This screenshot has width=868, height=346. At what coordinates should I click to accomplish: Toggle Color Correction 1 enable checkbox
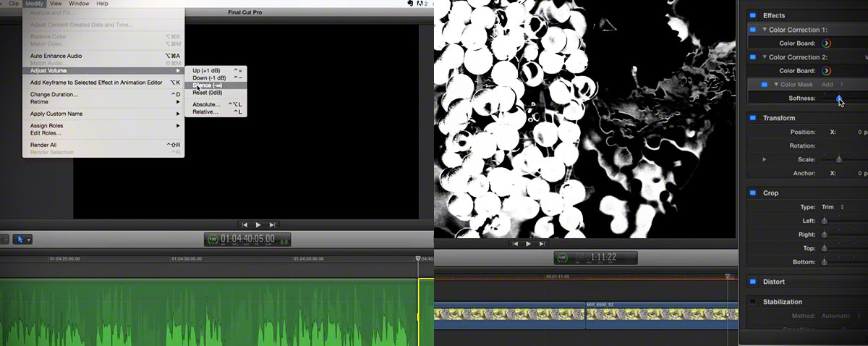click(x=752, y=30)
